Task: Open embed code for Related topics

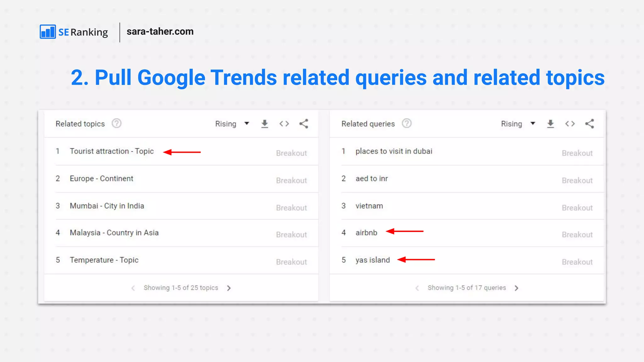Action: 284,124
